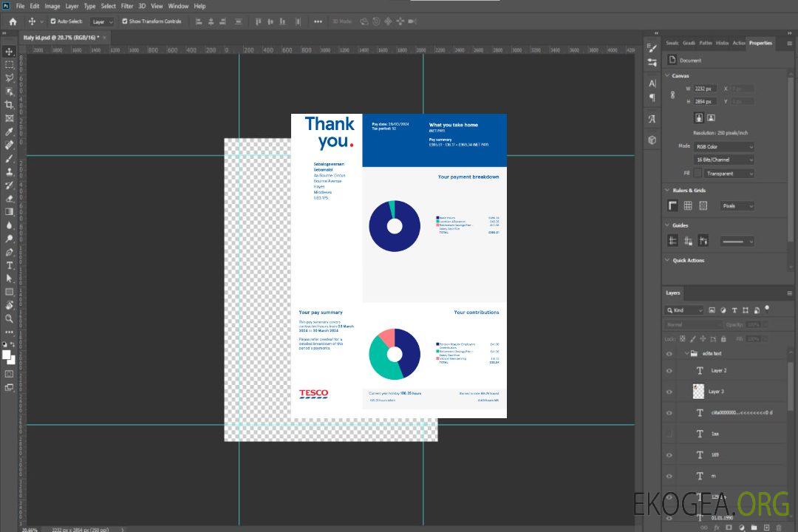Toggle the Auto-Select checkbox

click(x=53, y=21)
